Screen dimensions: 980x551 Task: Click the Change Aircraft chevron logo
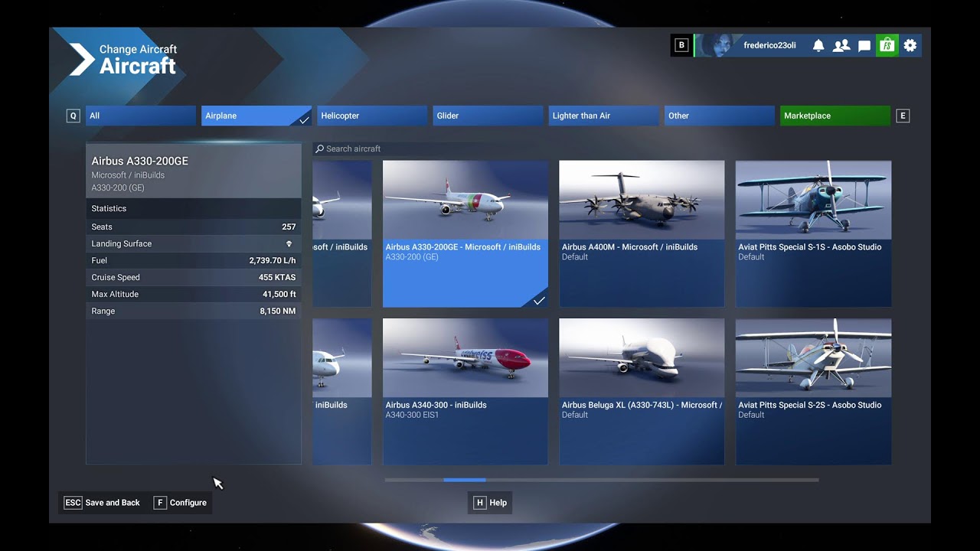82,60
